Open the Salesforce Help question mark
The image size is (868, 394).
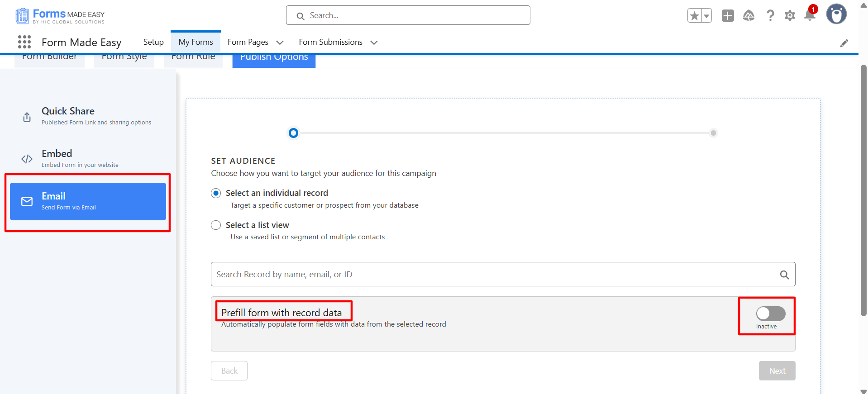[770, 16]
